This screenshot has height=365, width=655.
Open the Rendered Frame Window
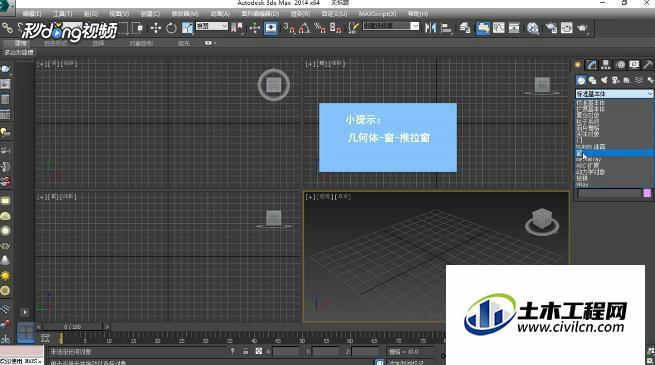(567, 28)
